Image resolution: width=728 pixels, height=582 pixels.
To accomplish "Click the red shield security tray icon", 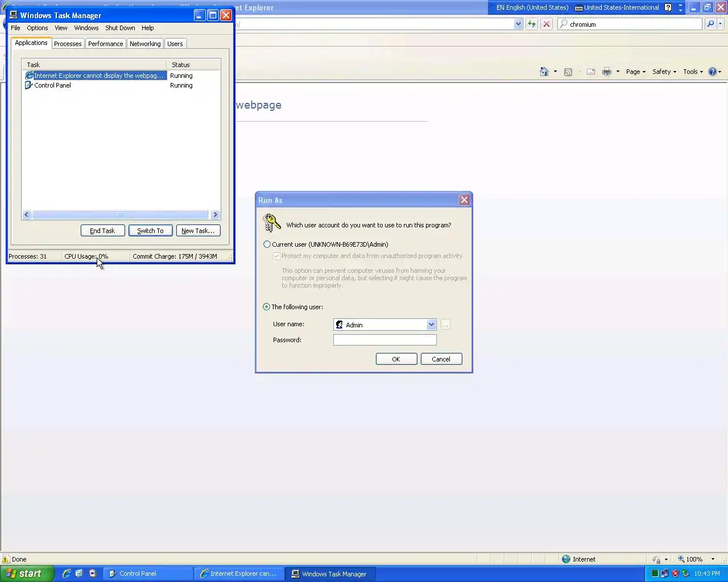I will (x=675, y=573).
